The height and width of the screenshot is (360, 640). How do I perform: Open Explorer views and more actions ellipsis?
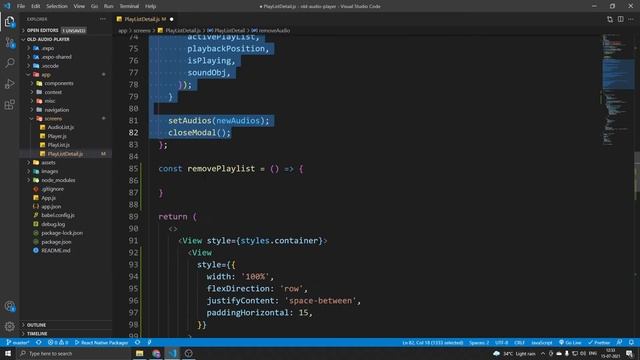click(102, 19)
